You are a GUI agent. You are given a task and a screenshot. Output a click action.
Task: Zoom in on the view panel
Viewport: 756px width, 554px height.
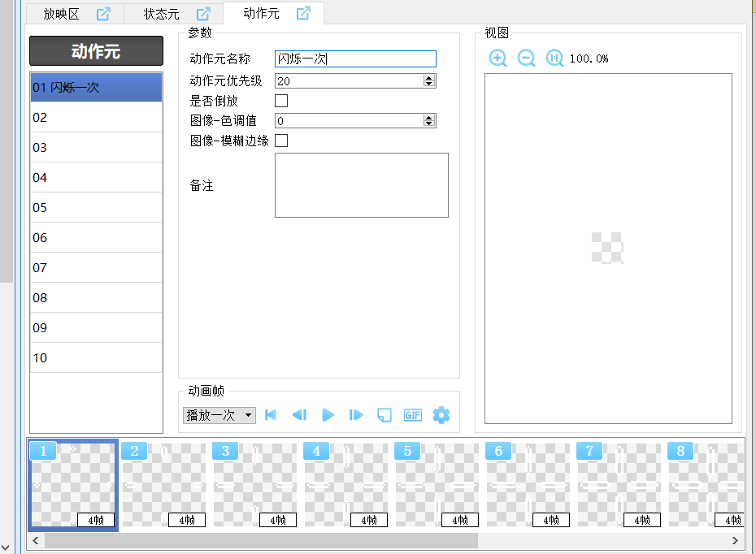pos(498,58)
